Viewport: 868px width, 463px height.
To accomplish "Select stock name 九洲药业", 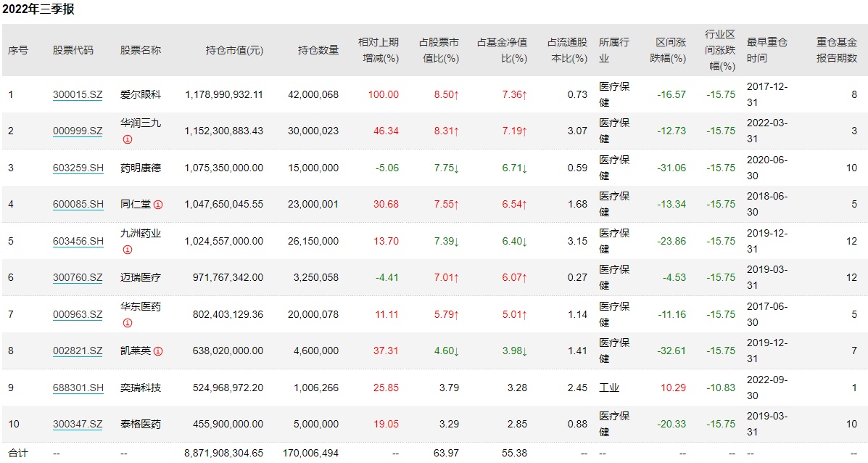I will (x=141, y=233).
